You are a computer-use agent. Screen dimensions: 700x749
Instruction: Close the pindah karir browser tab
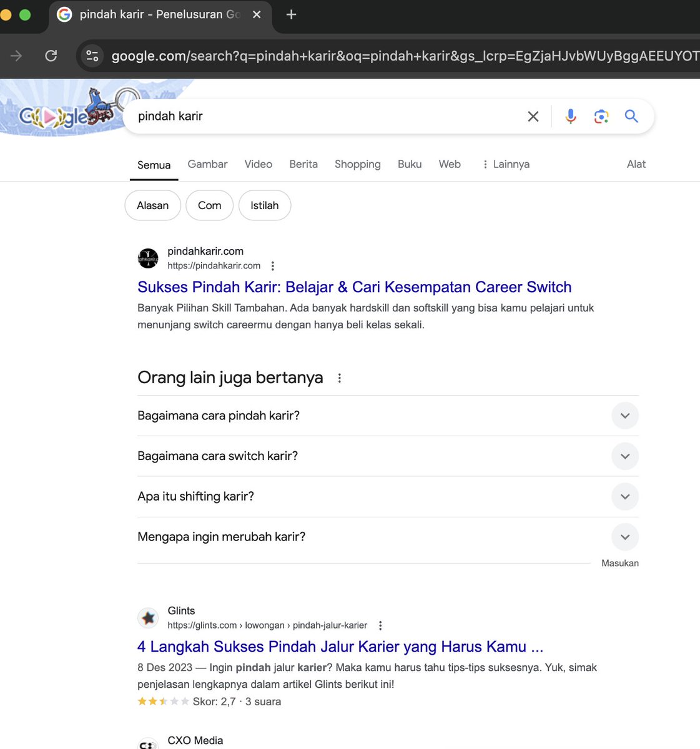pos(257,14)
